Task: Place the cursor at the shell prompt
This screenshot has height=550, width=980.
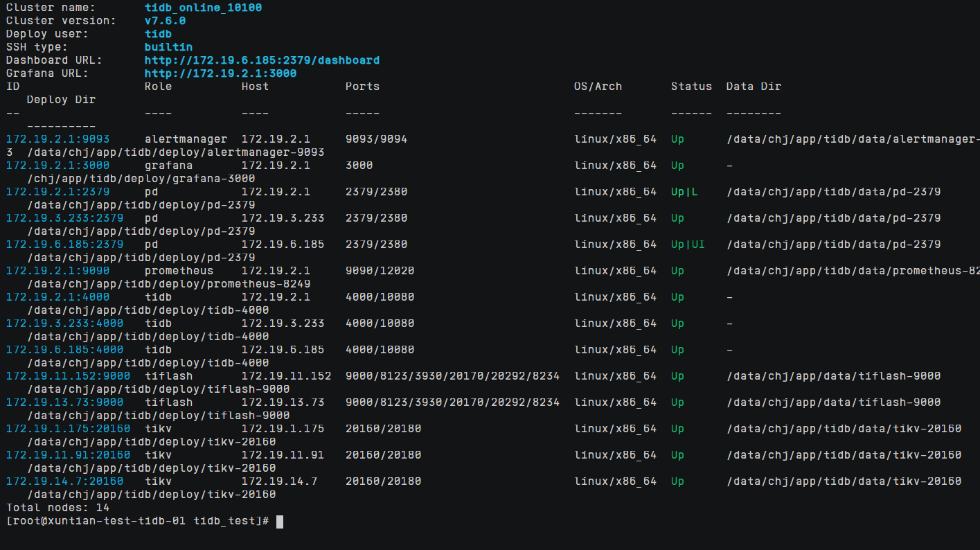Action: [x=280, y=521]
